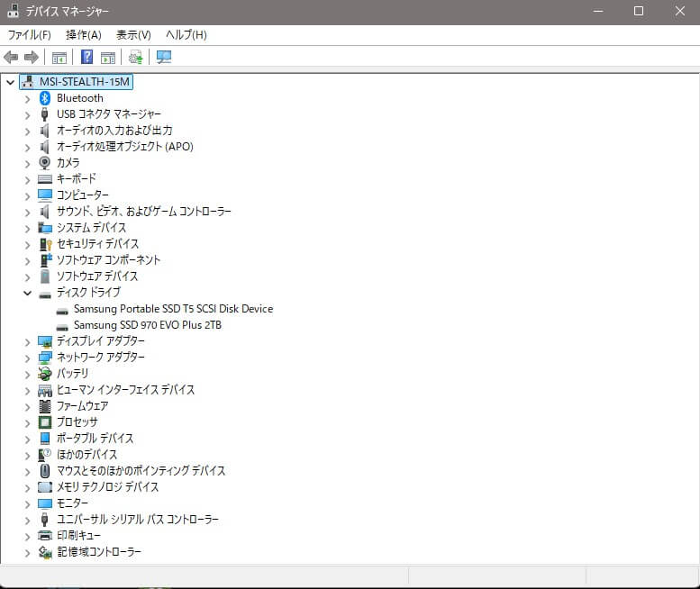Select the ユニバーサル シリアル バス コントローラー item
This screenshot has width=700, height=589.
137,520
